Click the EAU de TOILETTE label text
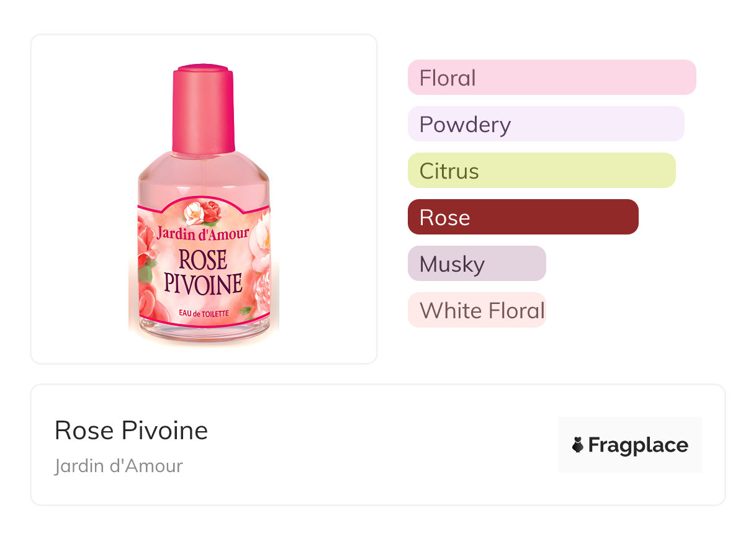 pos(203,313)
